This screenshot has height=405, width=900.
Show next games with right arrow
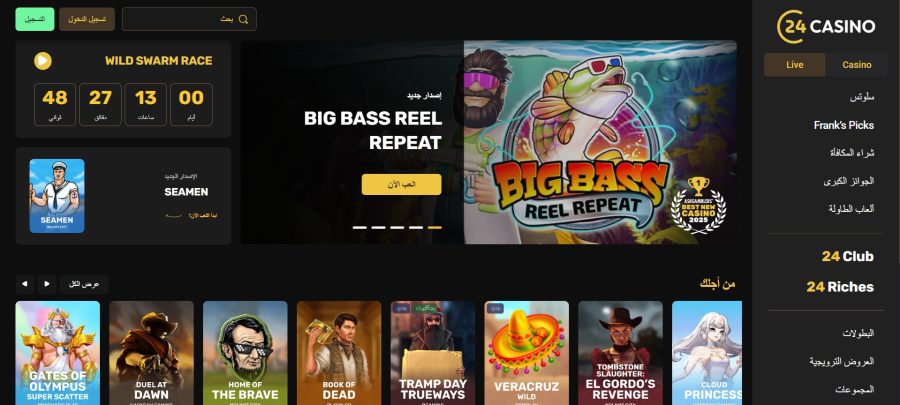pyautogui.click(x=47, y=284)
